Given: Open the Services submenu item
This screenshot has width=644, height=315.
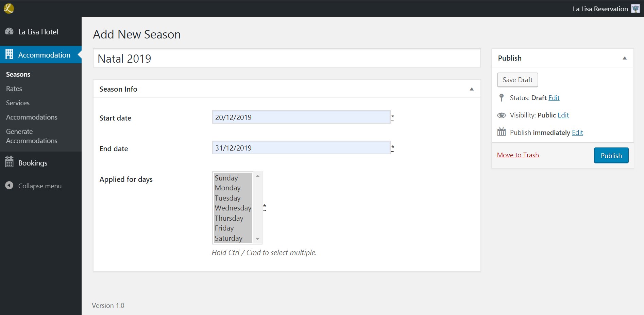Looking at the screenshot, I should point(18,103).
